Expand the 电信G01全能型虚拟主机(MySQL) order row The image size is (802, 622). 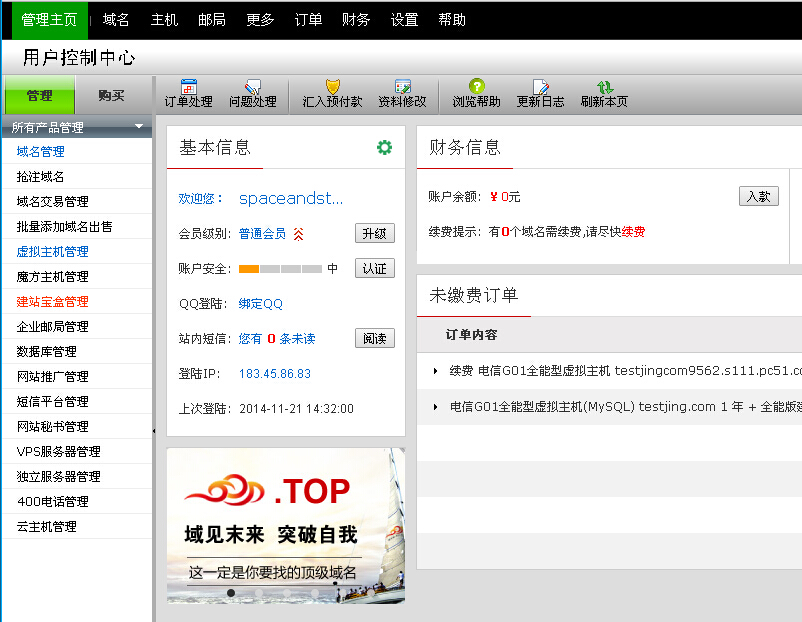pyautogui.click(x=436, y=407)
